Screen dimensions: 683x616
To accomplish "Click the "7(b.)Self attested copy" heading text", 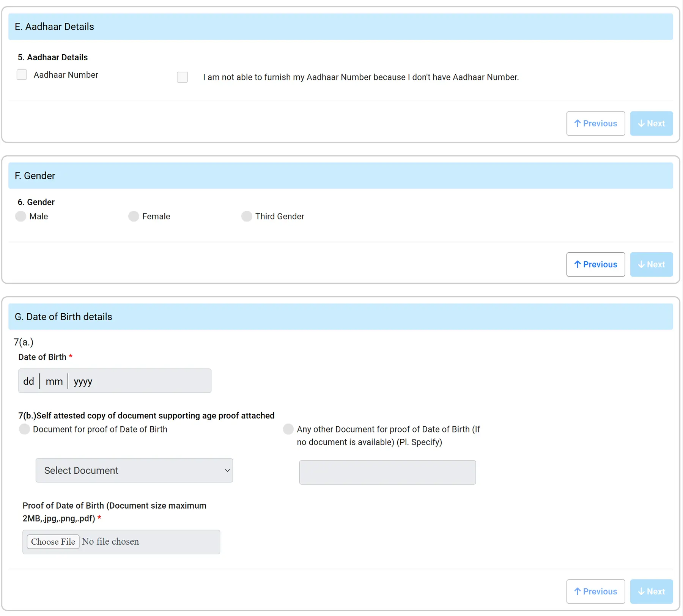I will tap(146, 416).
